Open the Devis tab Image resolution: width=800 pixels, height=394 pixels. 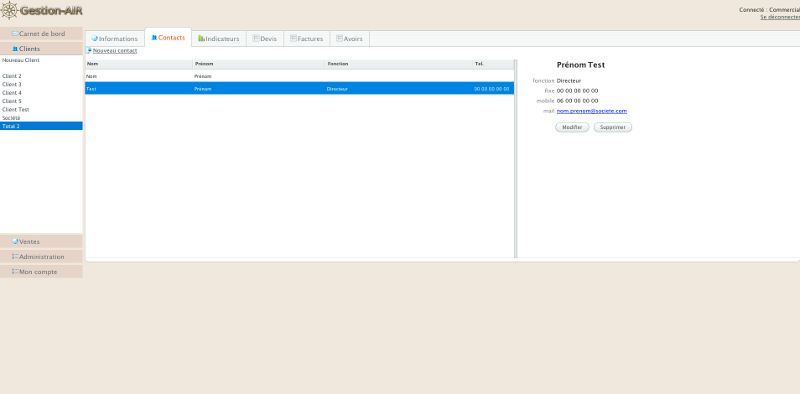pyautogui.click(x=265, y=39)
